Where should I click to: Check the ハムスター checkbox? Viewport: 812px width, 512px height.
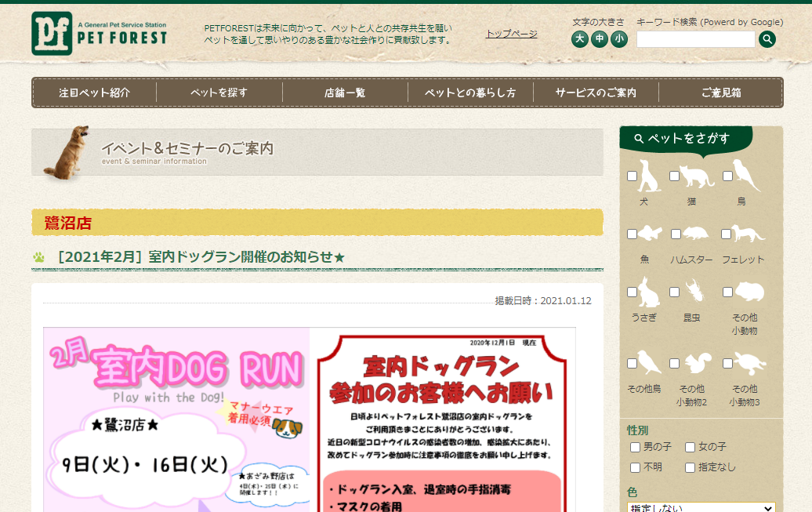(x=676, y=234)
